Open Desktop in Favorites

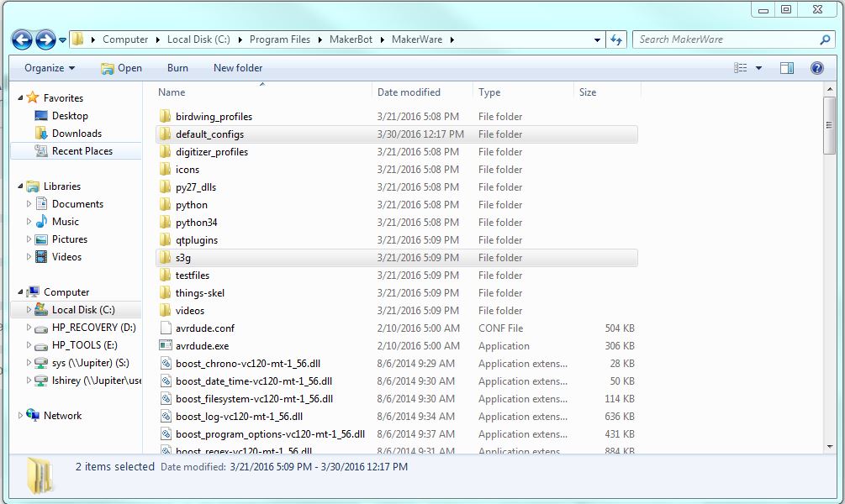[70, 116]
